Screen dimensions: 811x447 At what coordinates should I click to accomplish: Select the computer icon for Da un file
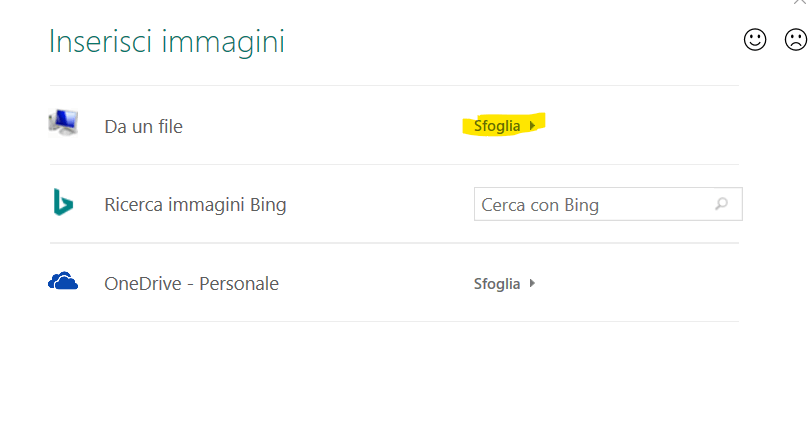point(63,123)
